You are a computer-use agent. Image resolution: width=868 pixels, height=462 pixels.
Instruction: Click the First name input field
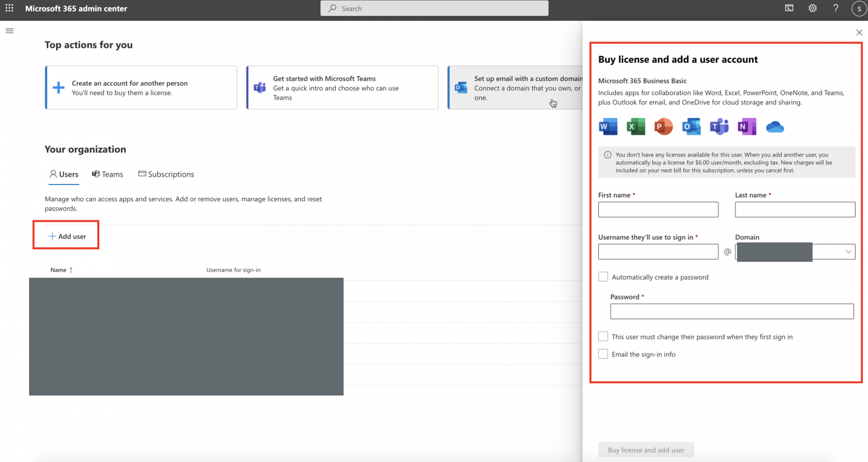[x=658, y=209]
